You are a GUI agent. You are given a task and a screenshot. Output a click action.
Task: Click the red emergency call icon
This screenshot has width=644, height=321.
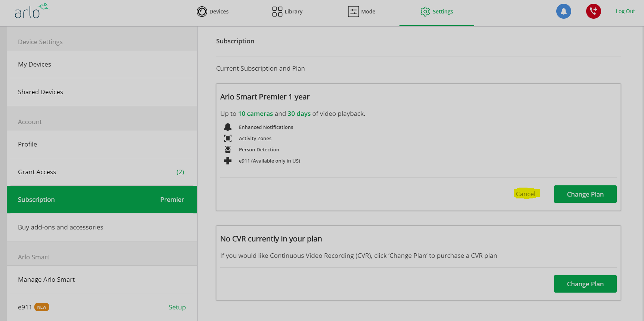click(x=593, y=11)
